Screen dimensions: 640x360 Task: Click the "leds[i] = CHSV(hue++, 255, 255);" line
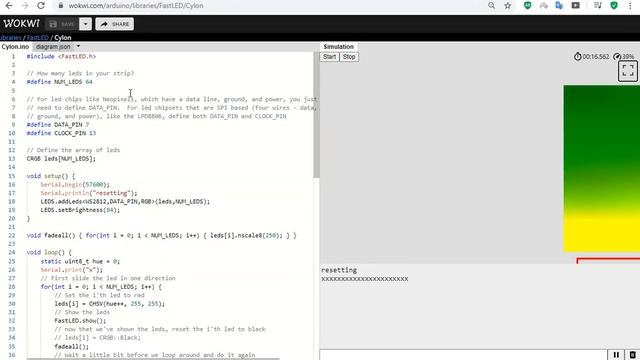[109, 304]
